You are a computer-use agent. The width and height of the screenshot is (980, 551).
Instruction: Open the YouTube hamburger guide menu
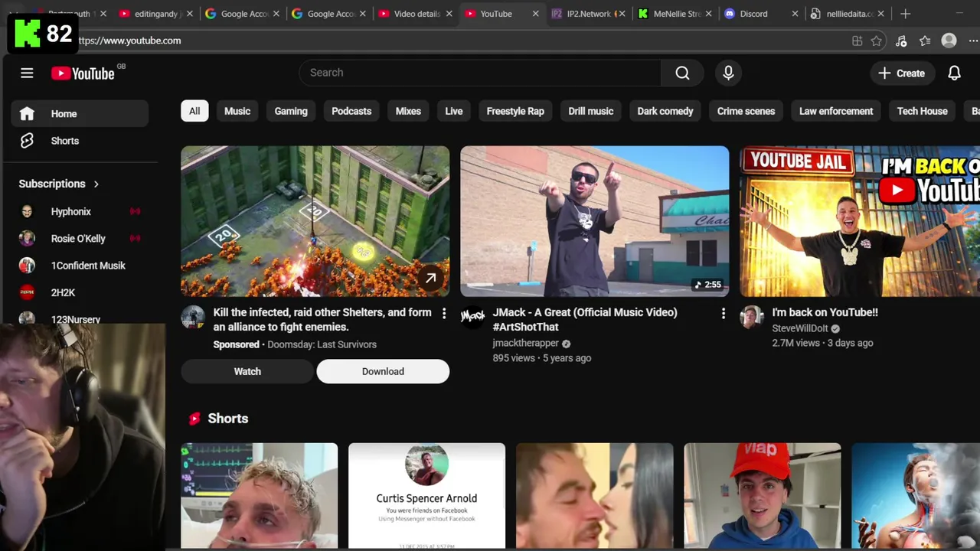pyautogui.click(x=27, y=73)
